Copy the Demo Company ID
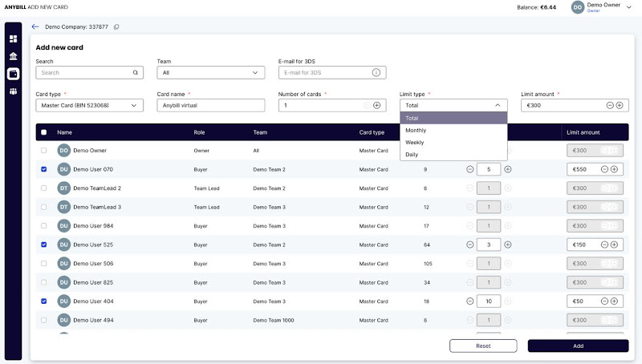 pyautogui.click(x=116, y=27)
